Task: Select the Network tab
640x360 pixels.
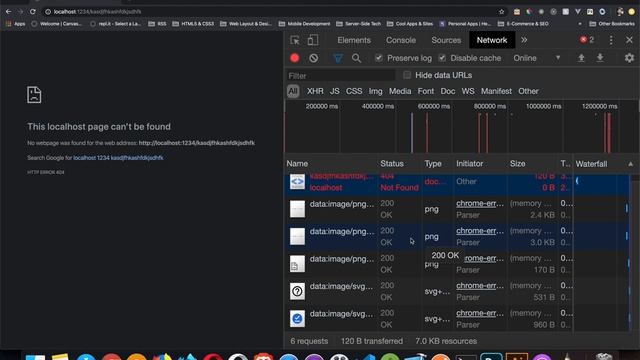Action: [492, 40]
